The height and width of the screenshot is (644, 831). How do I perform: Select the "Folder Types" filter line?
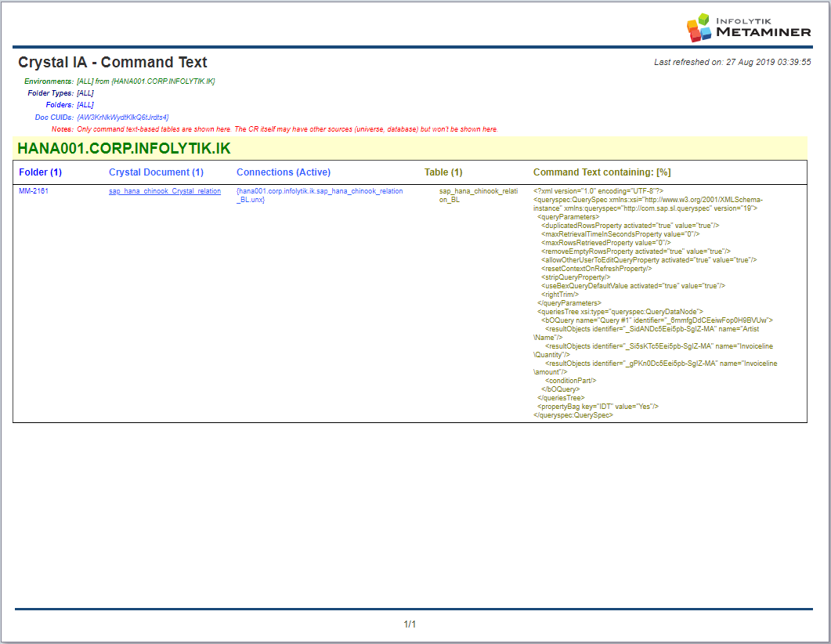coord(60,92)
